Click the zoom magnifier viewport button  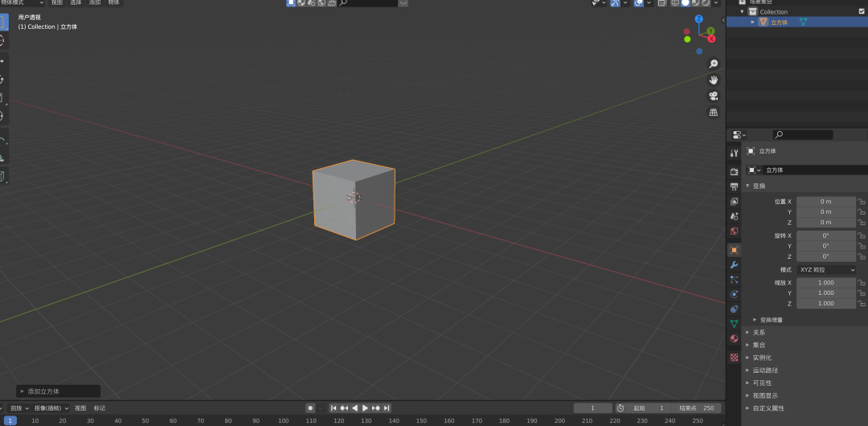(714, 64)
